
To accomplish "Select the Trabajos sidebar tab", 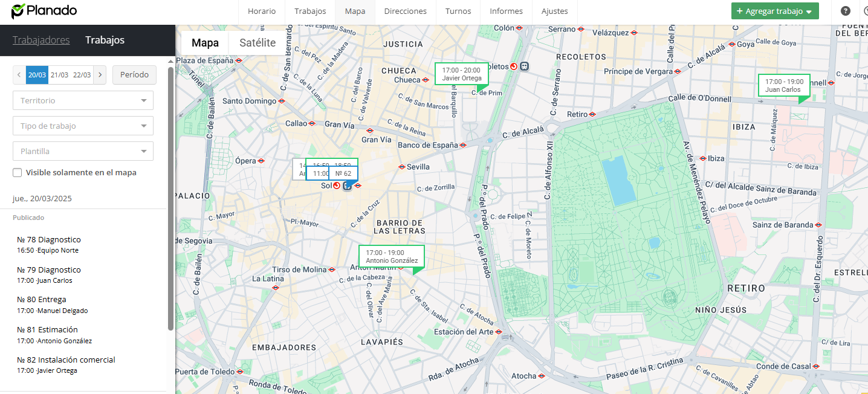I will 105,40.
